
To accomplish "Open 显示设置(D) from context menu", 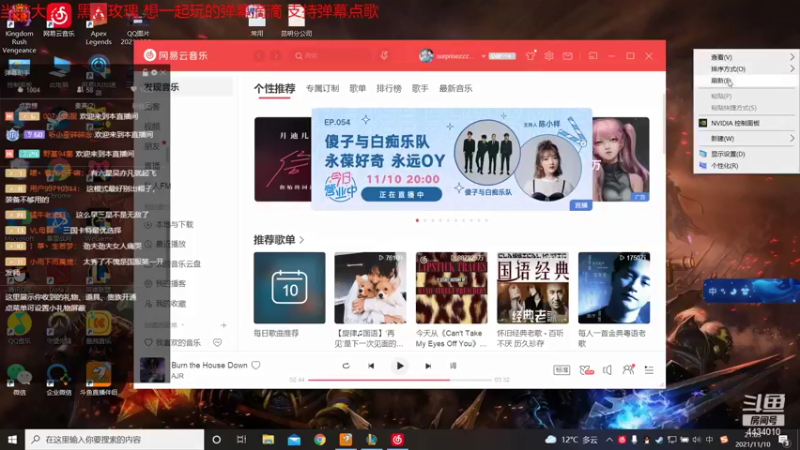I will point(746,154).
